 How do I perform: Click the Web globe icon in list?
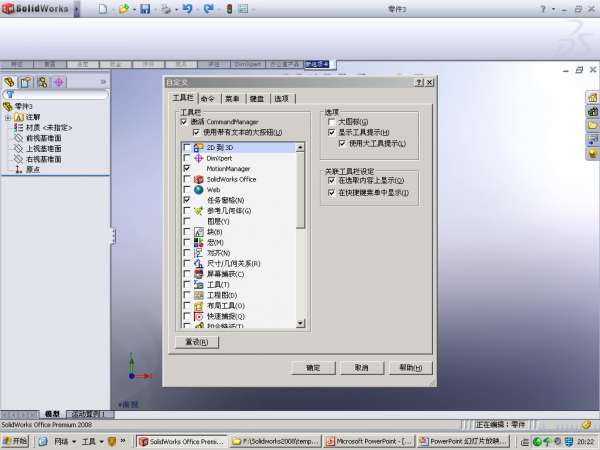coord(199,189)
